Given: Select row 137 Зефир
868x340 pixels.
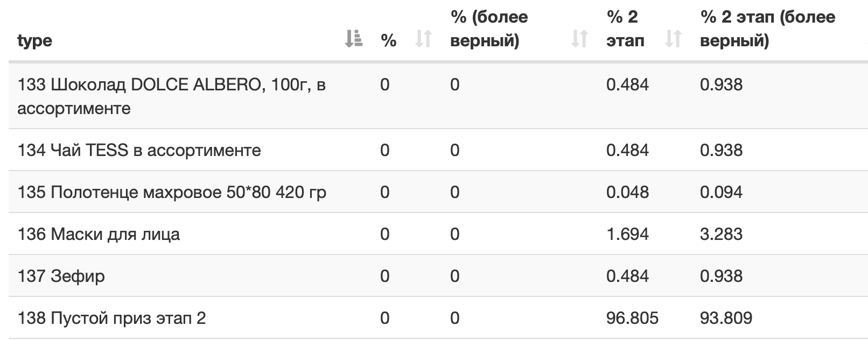Looking at the screenshot, I should pyautogui.click(x=438, y=275).
